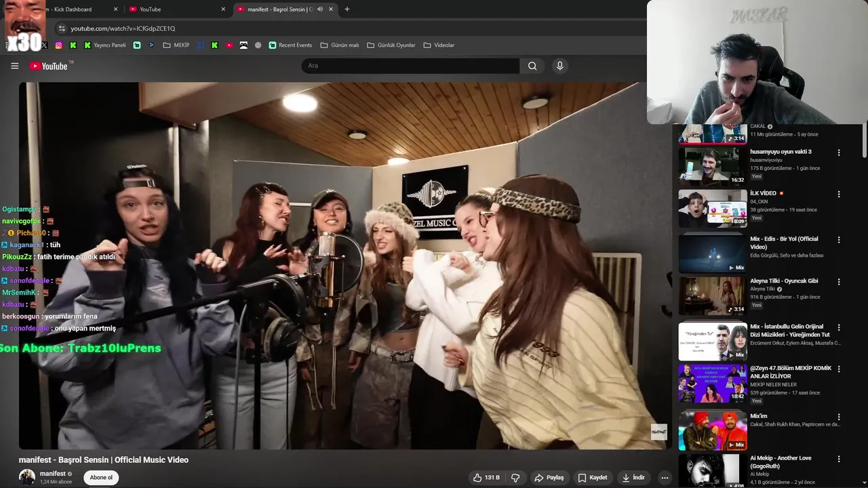Open Aleyna Tilki - Oyuncak Gibi thumbnail

click(x=713, y=296)
